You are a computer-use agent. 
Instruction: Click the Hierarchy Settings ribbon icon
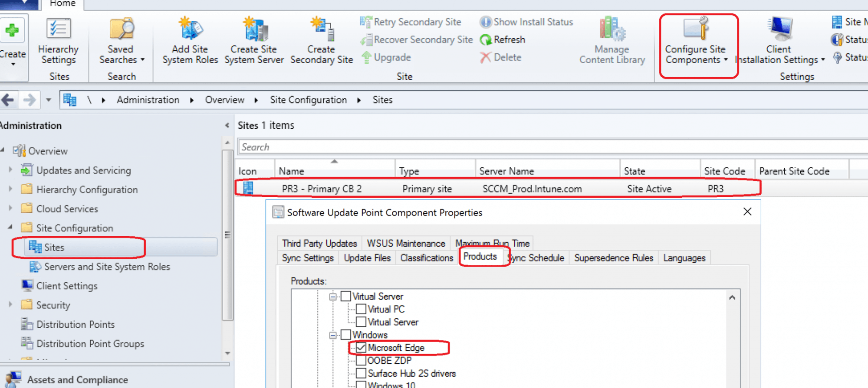pyautogui.click(x=58, y=29)
